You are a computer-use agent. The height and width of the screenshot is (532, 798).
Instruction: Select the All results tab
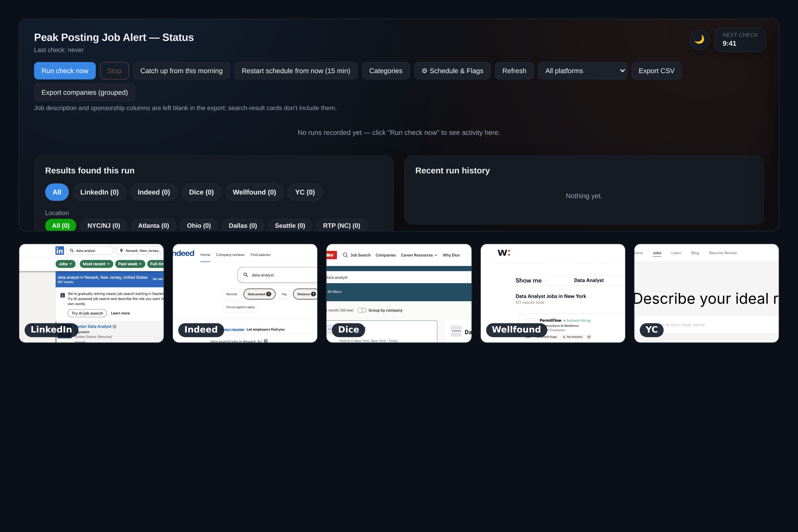click(x=57, y=192)
